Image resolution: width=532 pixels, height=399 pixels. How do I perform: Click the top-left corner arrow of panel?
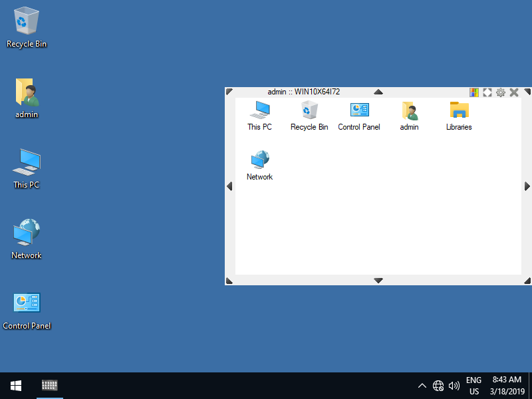tap(229, 91)
